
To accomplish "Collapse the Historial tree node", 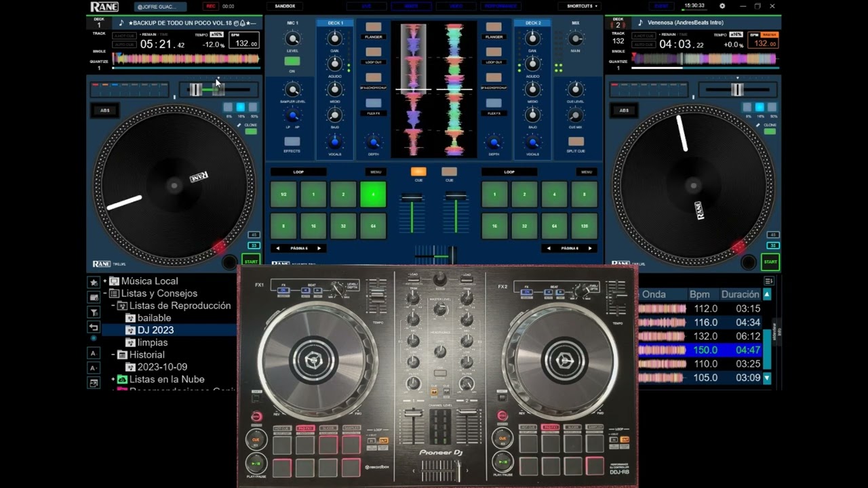I will (x=113, y=354).
